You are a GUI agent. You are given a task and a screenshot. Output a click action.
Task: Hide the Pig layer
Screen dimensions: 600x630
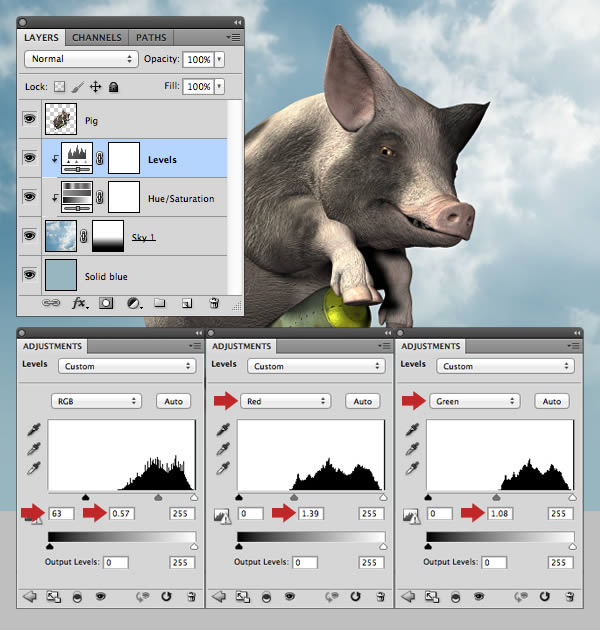(29, 119)
